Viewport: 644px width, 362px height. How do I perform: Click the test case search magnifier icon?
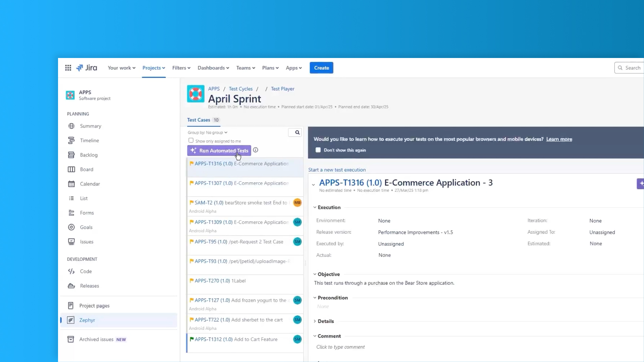coord(297,132)
